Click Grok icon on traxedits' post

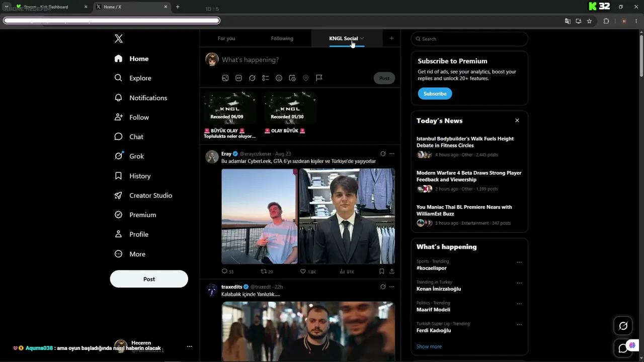tap(383, 287)
